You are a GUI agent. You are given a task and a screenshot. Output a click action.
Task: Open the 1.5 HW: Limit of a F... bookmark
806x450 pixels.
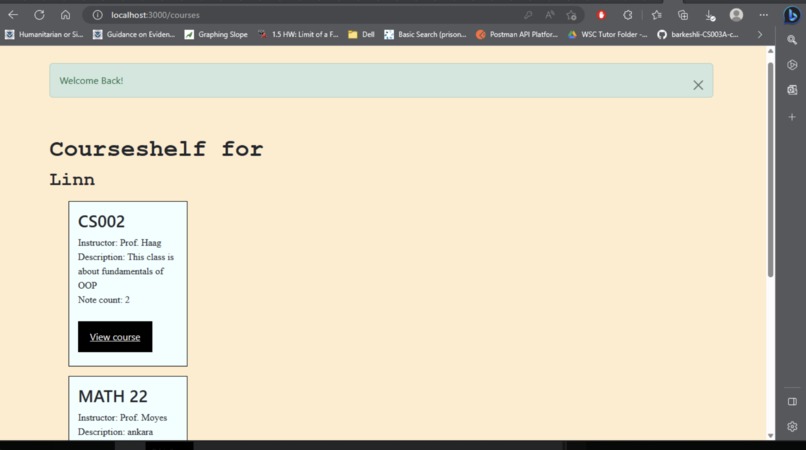point(298,34)
